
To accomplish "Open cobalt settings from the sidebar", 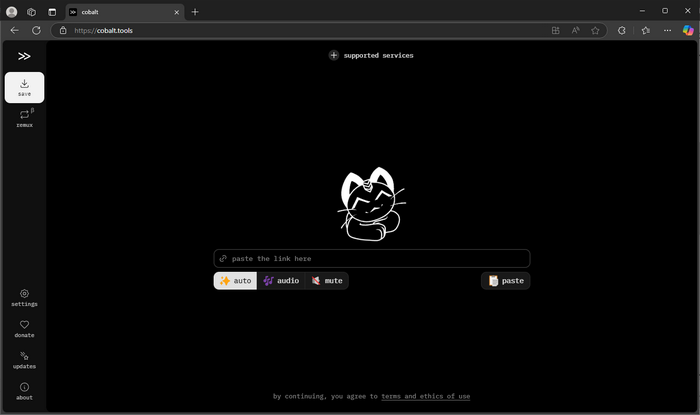I will tap(24, 297).
